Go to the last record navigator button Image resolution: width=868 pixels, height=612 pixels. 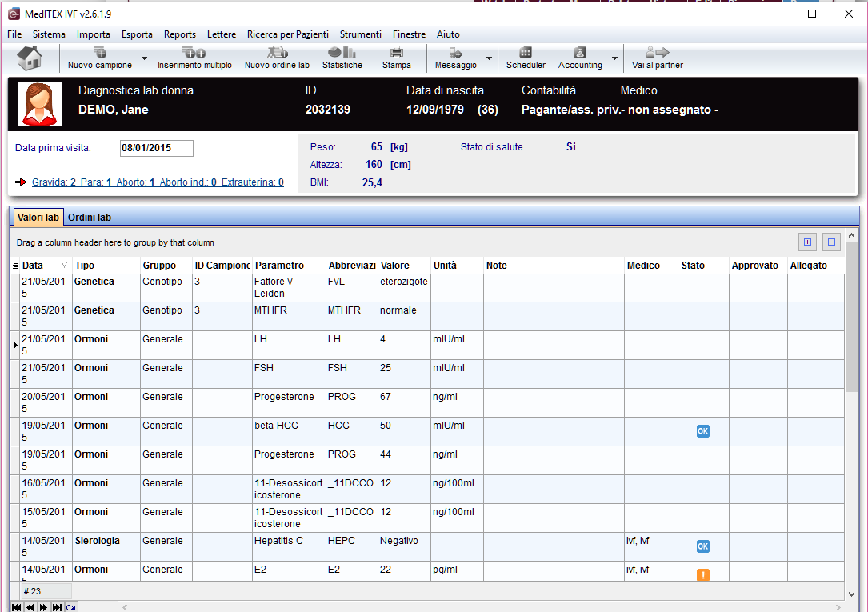(x=57, y=607)
